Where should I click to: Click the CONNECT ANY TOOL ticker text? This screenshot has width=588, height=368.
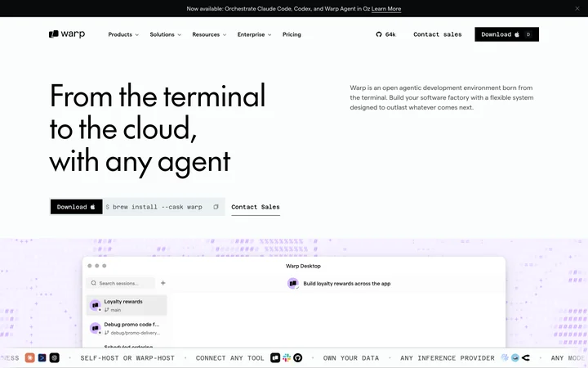(x=229, y=358)
